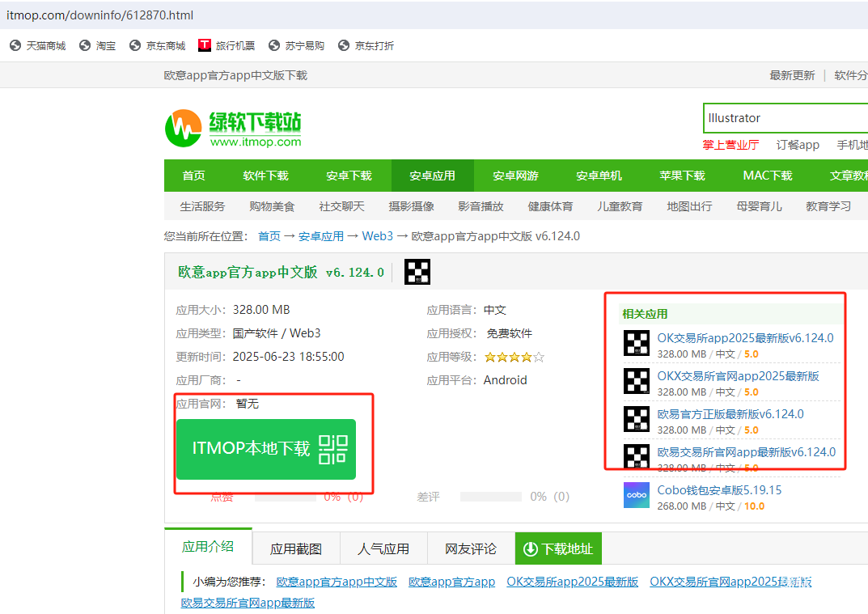Click the Cobo钱包 app icon
Image resolution: width=868 pixels, height=614 pixels.
(636, 495)
